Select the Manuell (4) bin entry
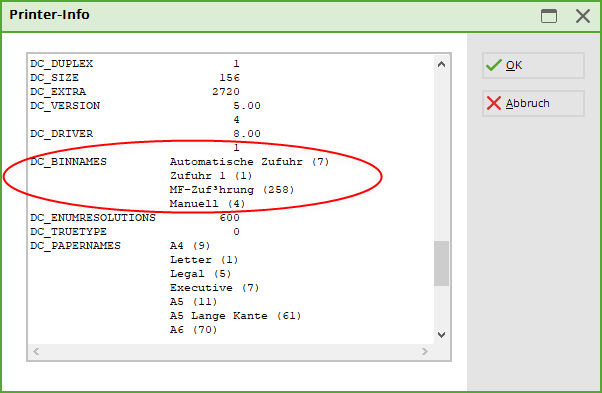 [207, 203]
